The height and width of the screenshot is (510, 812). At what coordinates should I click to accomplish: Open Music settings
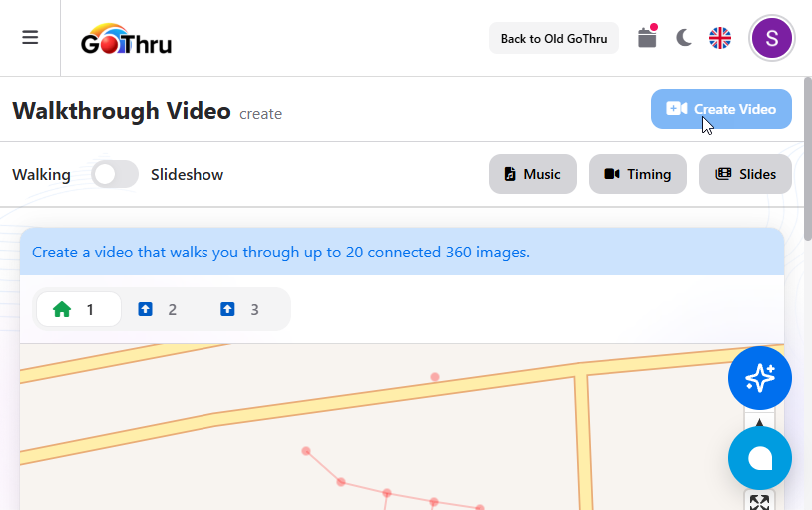coord(533,174)
